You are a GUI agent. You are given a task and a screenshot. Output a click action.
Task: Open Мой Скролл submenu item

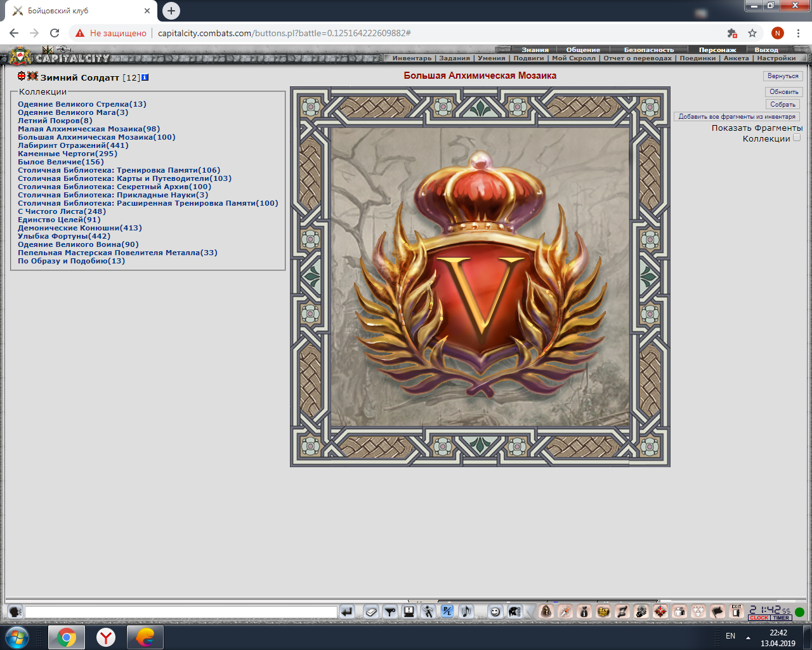(x=573, y=58)
